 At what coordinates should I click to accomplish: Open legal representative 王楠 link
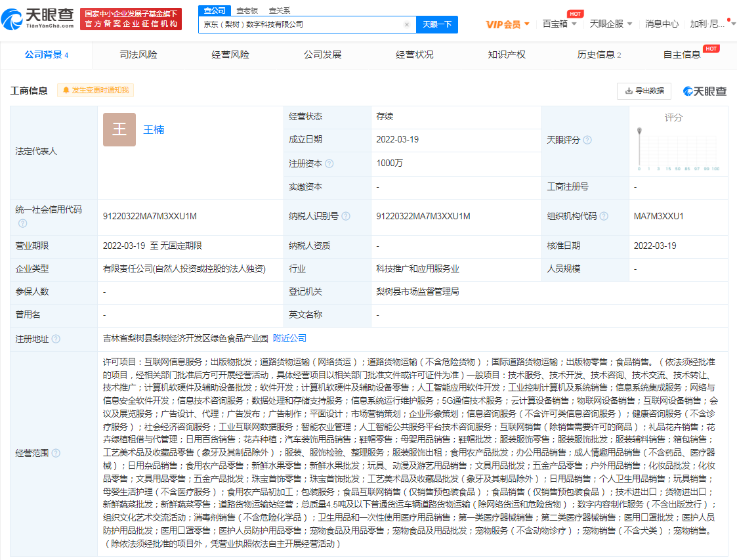click(x=154, y=130)
